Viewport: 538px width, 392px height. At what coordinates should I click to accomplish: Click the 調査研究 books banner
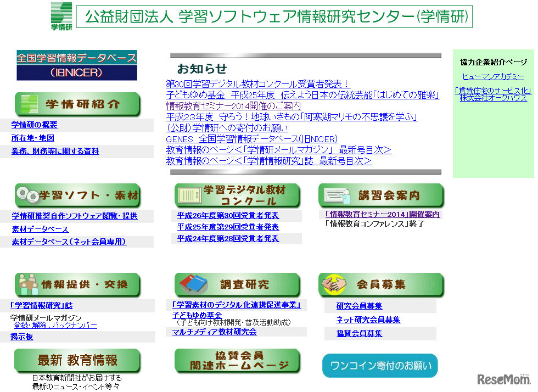[237, 284]
